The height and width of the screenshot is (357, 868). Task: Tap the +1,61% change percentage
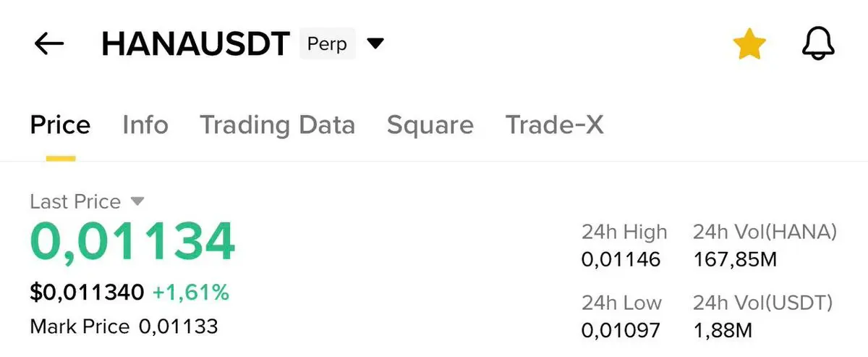tap(191, 293)
